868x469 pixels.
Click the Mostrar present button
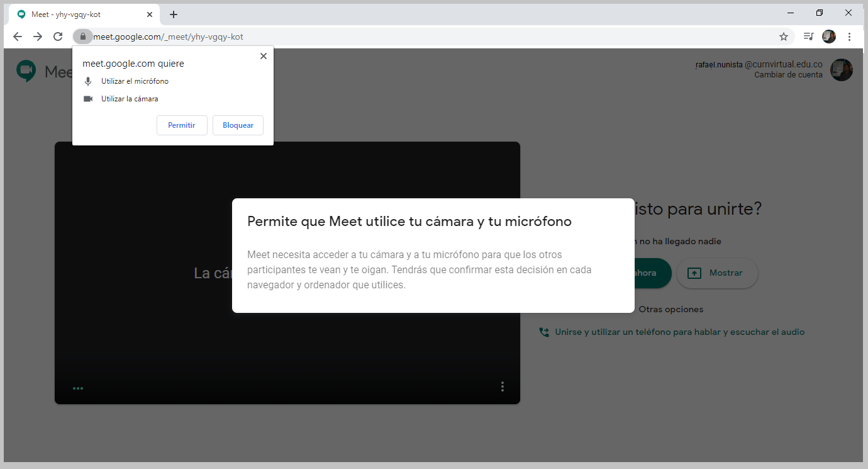click(x=717, y=273)
